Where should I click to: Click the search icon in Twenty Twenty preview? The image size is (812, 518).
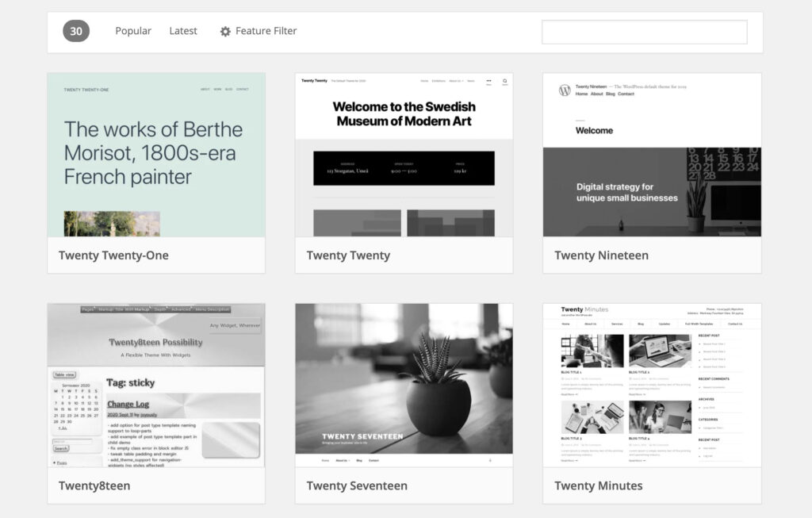(x=505, y=82)
